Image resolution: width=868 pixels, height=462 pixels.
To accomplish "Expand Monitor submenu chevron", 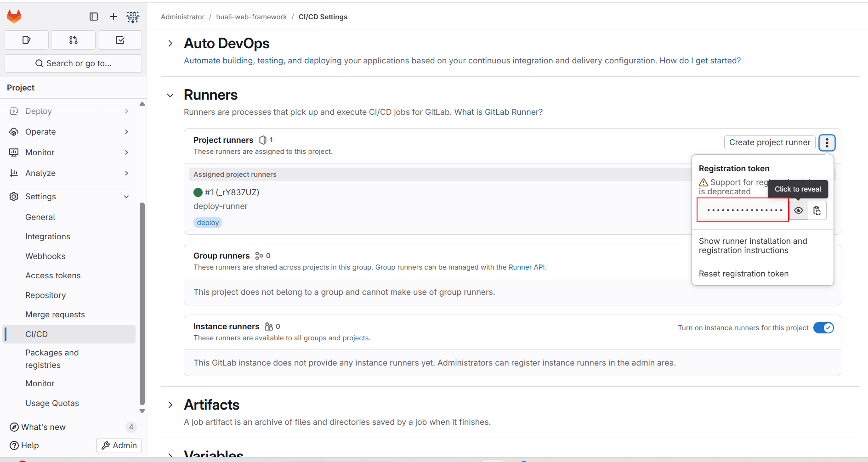I will point(126,152).
